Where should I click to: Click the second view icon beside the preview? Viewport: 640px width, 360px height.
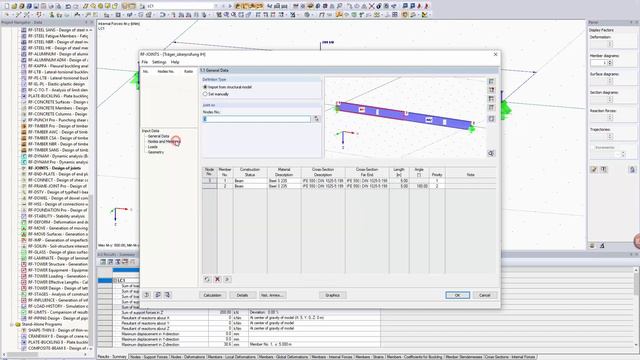491,90
